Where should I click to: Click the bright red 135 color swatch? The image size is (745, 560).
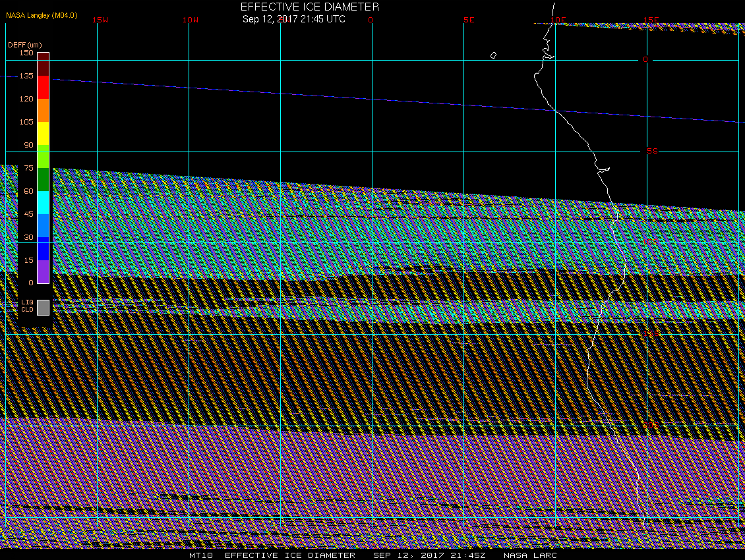44,88
